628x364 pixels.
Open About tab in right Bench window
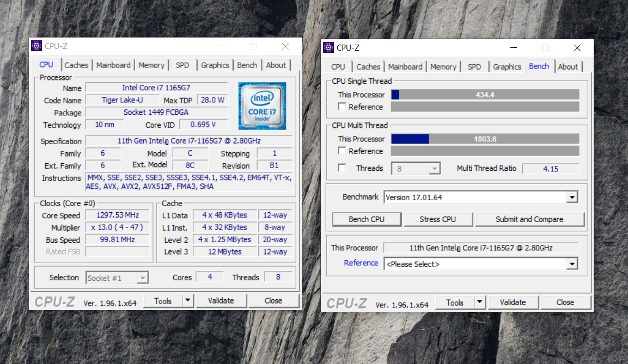coord(568,67)
